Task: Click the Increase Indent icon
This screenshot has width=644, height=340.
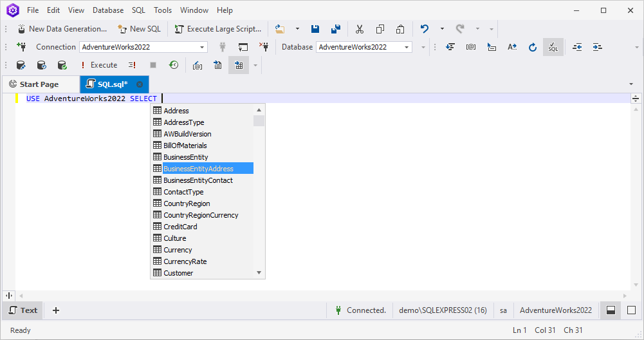Action: 598,47
